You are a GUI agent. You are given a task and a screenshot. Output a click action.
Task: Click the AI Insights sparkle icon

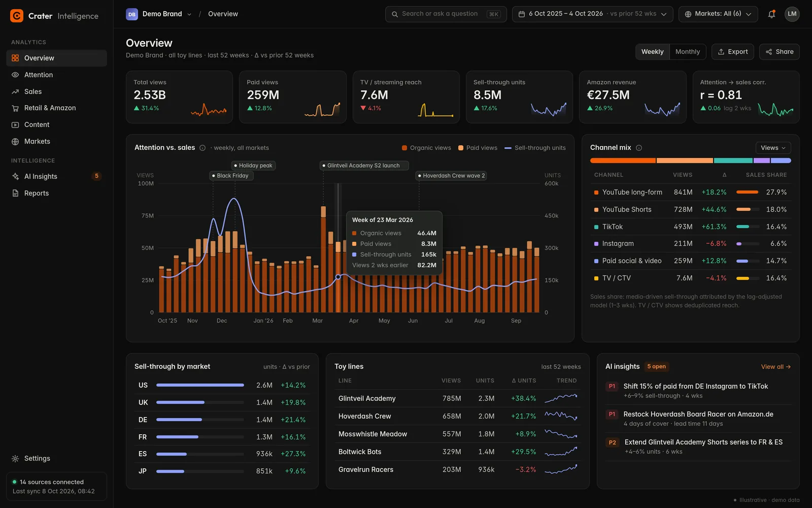click(15, 176)
